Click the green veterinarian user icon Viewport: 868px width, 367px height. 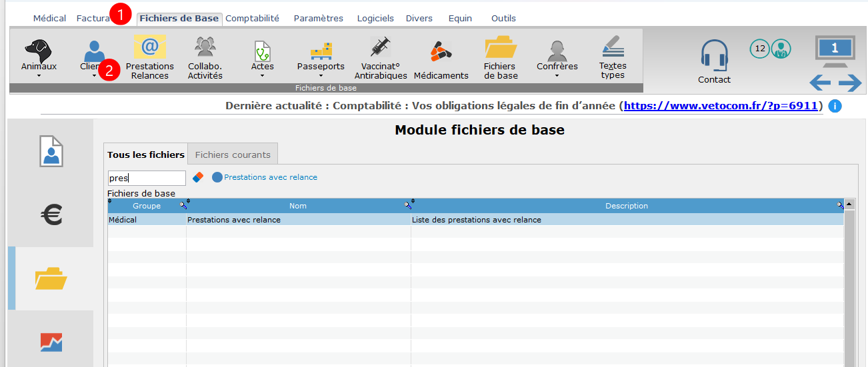[x=781, y=49]
